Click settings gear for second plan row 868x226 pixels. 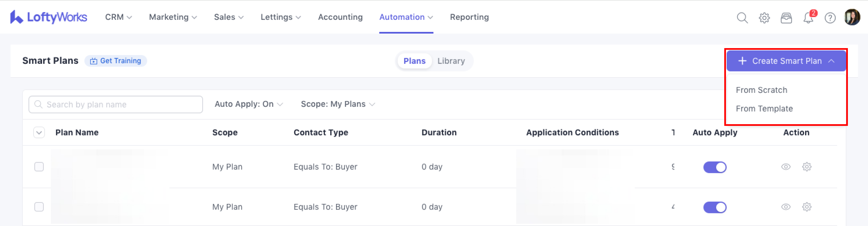pyautogui.click(x=807, y=207)
